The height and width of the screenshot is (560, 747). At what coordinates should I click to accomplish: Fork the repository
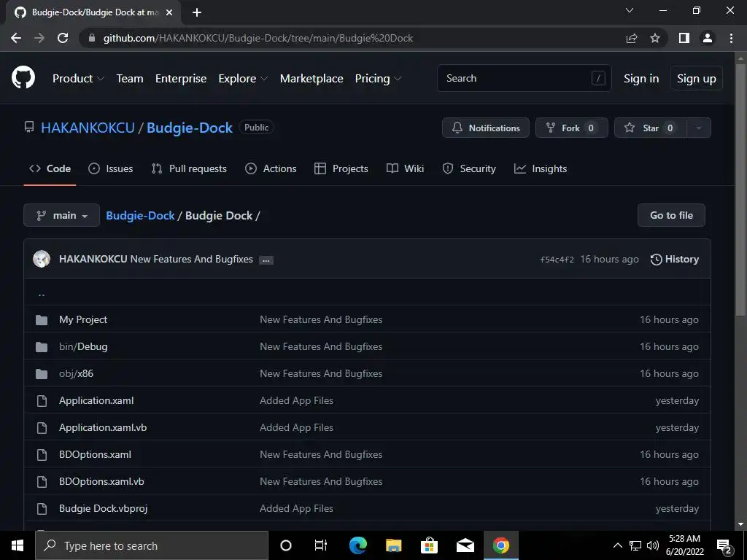pyautogui.click(x=572, y=128)
